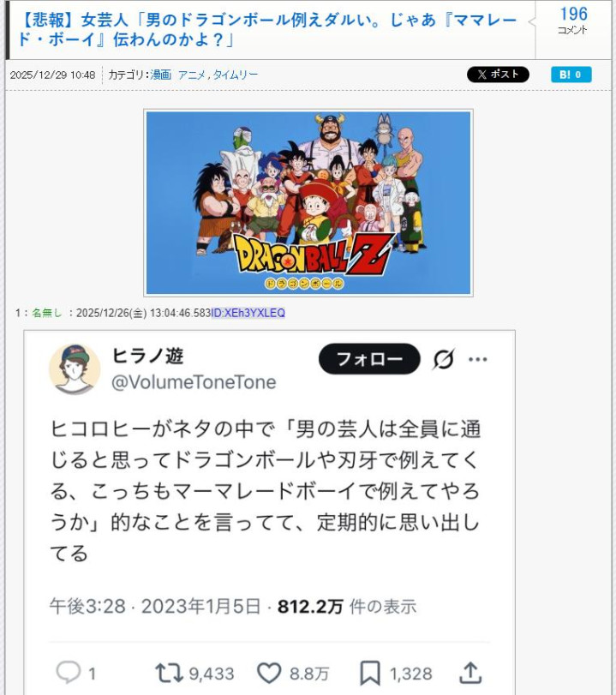Open the タイムリー category link
Screen dimensions: 616x695
click(x=235, y=75)
